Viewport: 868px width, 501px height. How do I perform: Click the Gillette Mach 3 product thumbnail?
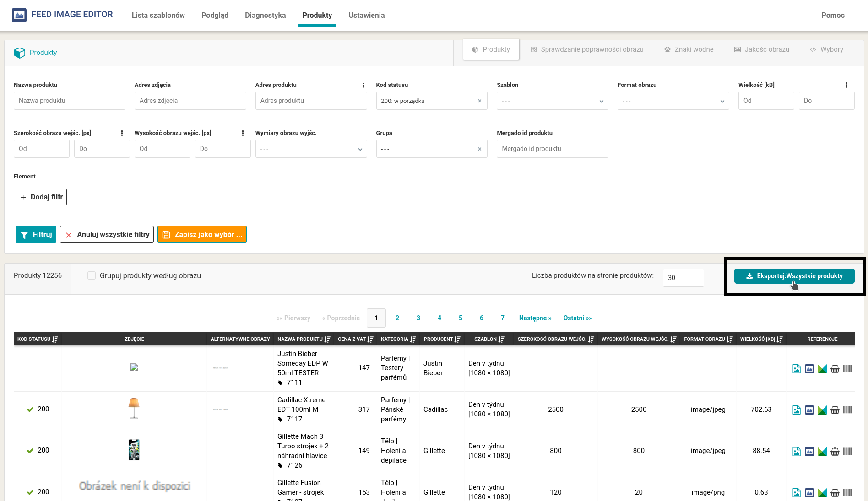pyautogui.click(x=134, y=450)
